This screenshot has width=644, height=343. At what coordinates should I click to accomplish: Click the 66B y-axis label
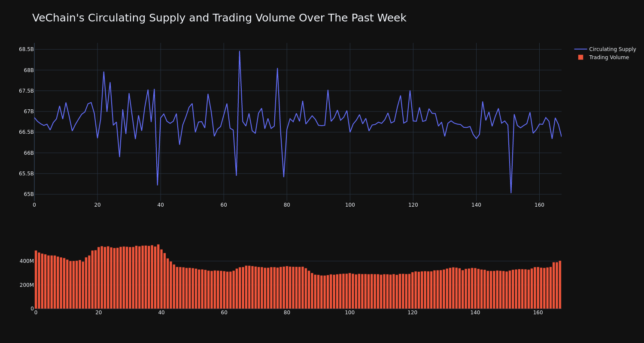28,153
